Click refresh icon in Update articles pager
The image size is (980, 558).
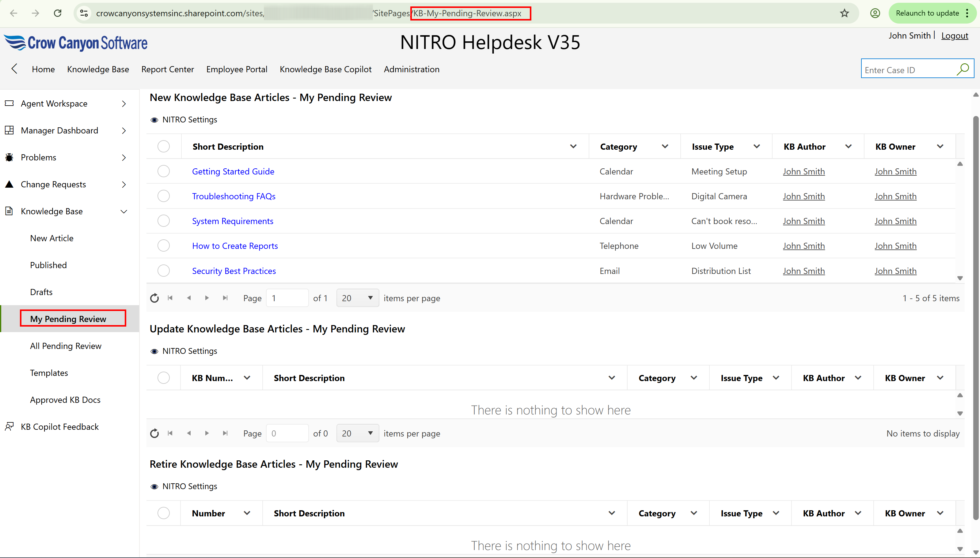tap(154, 433)
